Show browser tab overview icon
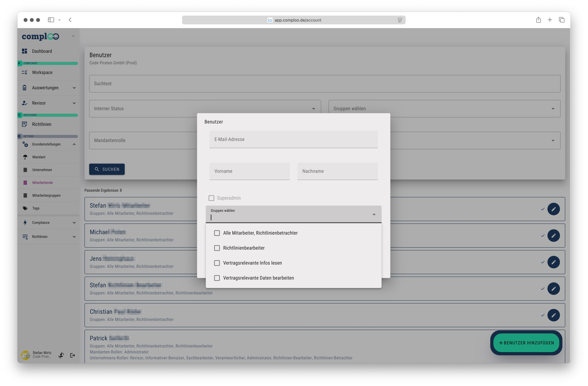The image size is (588, 386). (562, 20)
